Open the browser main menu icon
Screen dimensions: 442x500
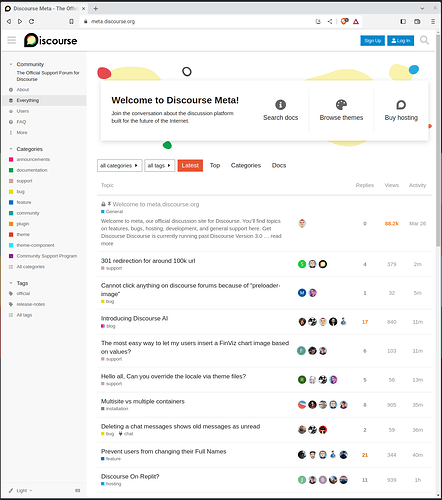coord(433,21)
